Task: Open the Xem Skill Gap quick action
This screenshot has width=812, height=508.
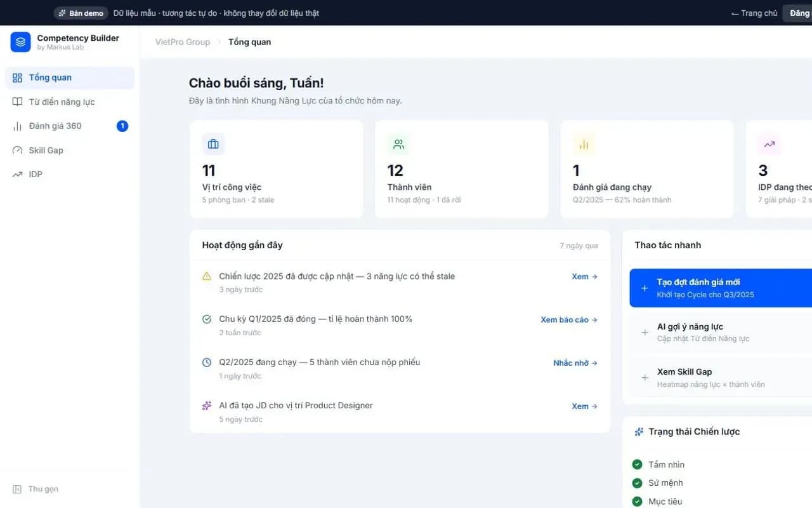Action: (x=721, y=378)
